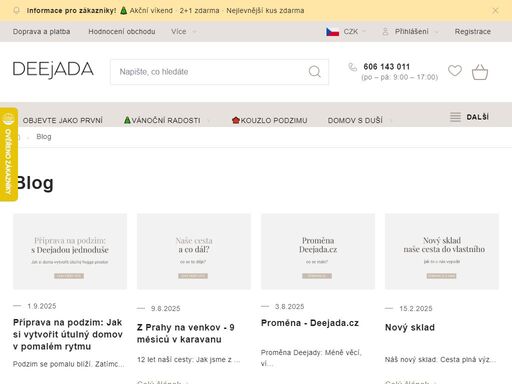Expand the Domov s duší submenu arrow
The width and height of the screenshot is (512, 384).
(x=391, y=121)
